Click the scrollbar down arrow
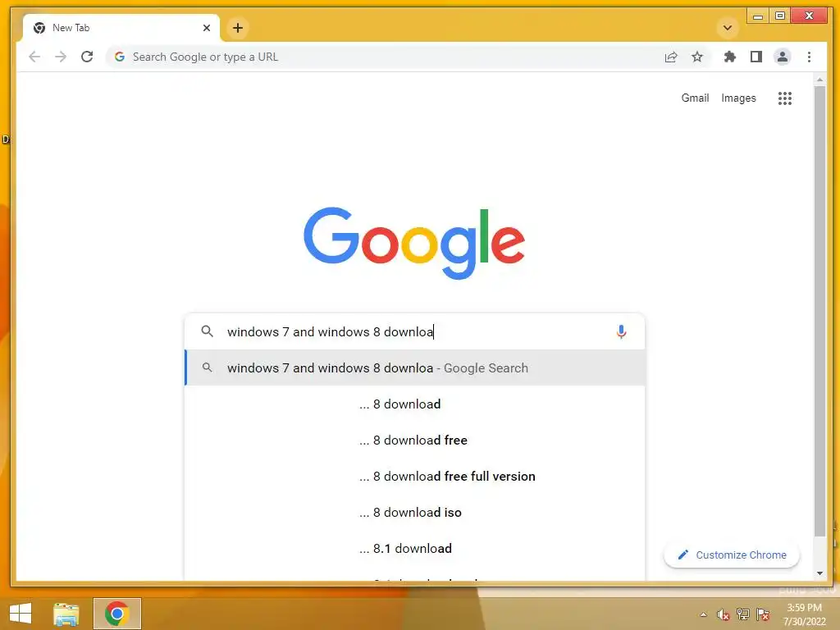840x630 pixels. click(x=819, y=573)
